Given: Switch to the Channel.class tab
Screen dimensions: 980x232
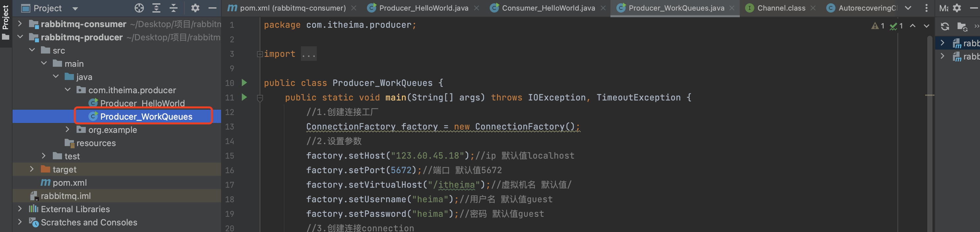Looking at the screenshot, I should click(x=781, y=8).
